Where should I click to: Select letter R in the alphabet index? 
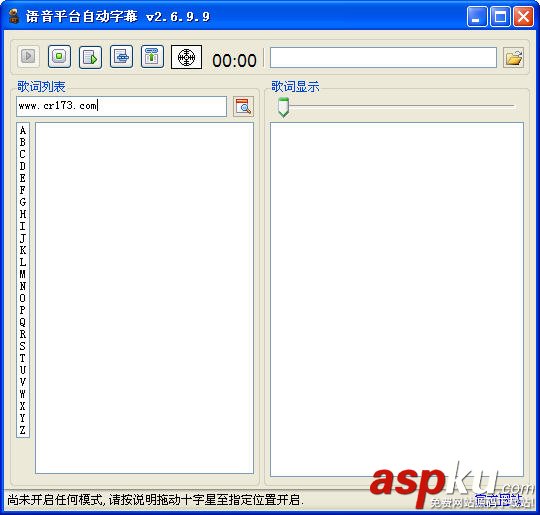click(23, 334)
